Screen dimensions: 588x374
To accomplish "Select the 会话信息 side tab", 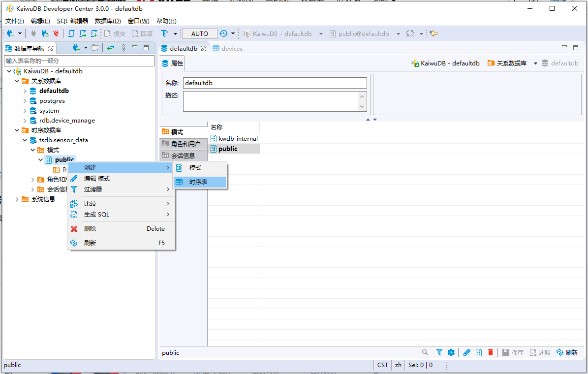I will click(x=184, y=156).
